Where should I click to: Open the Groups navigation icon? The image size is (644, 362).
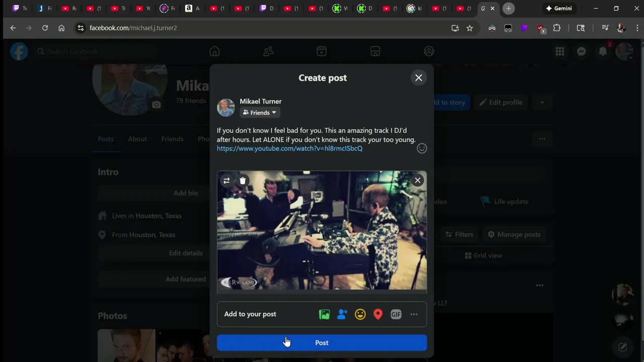click(429, 51)
